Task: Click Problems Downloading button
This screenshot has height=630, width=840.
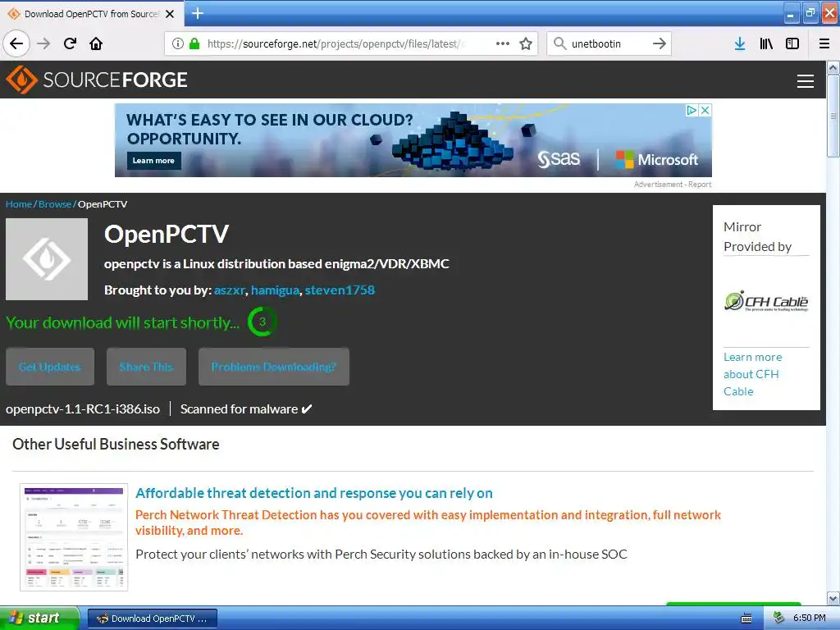Action: (x=274, y=367)
